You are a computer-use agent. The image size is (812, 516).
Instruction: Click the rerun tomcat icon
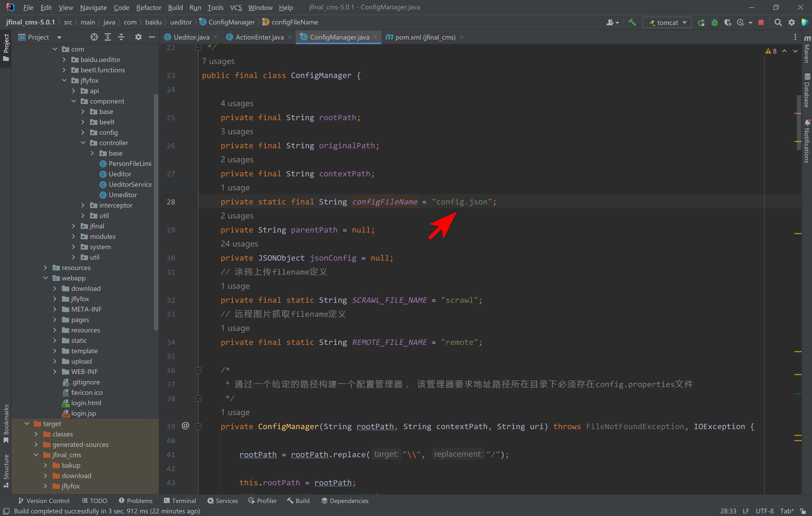pyautogui.click(x=701, y=23)
